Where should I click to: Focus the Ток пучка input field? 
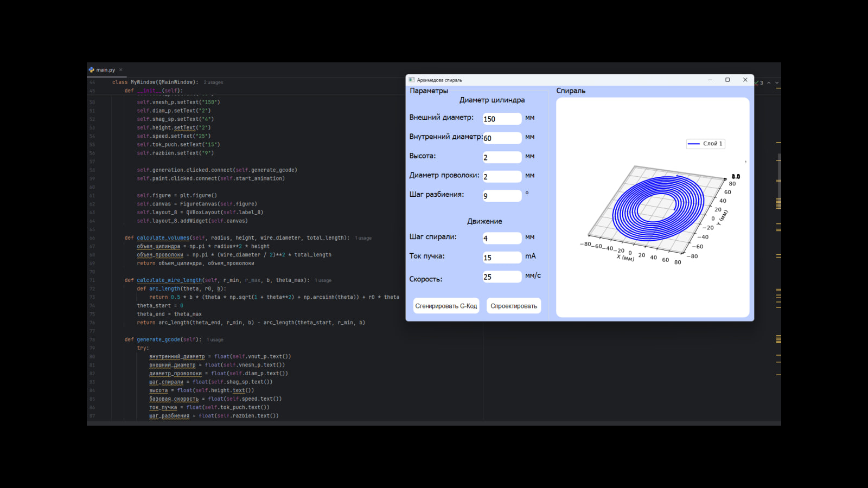[502, 258]
